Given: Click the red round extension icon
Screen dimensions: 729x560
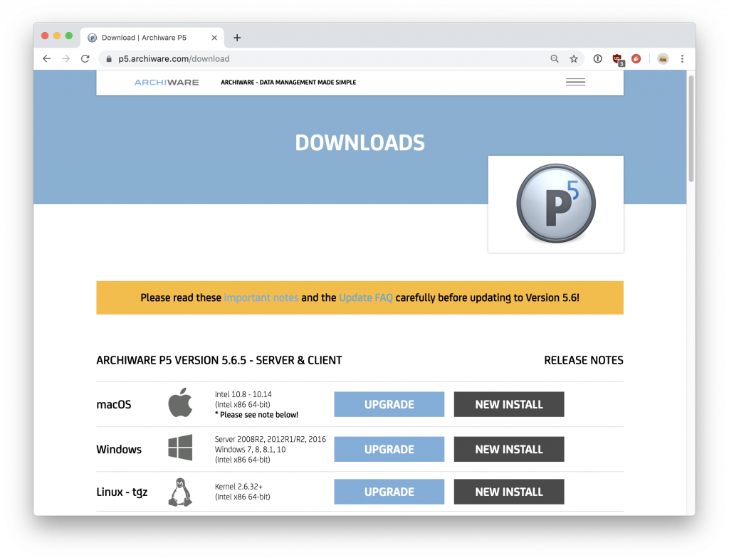Looking at the screenshot, I should [x=636, y=58].
